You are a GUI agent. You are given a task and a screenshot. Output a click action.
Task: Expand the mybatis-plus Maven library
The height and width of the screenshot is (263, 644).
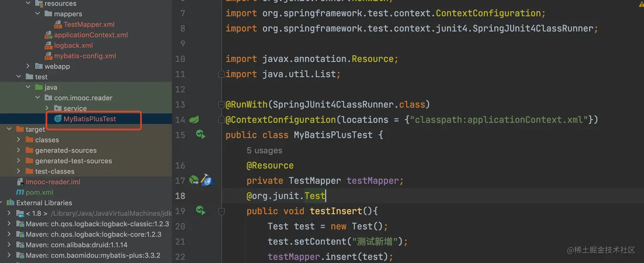[9, 255]
